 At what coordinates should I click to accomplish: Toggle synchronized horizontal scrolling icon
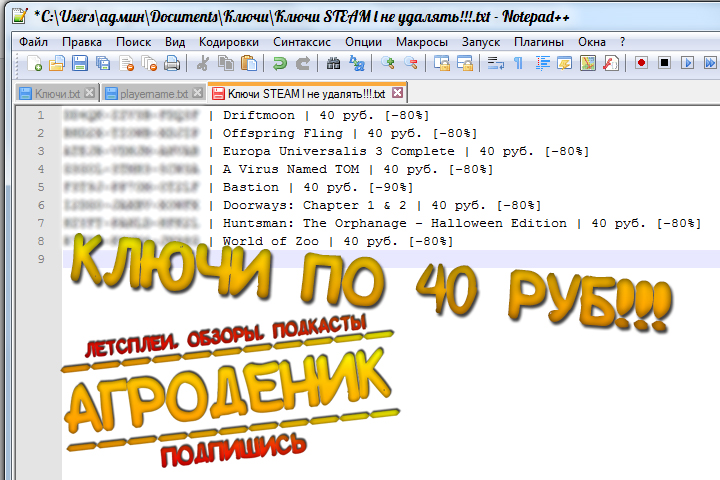(465, 63)
